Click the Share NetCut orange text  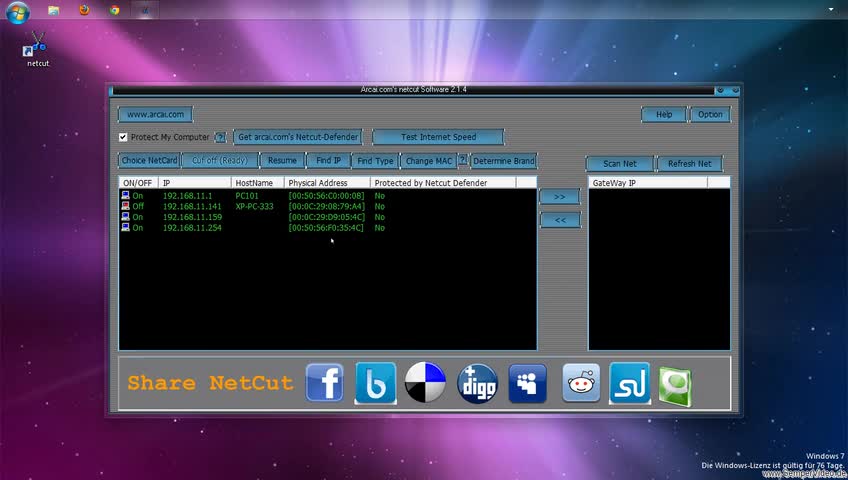point(210,383)
